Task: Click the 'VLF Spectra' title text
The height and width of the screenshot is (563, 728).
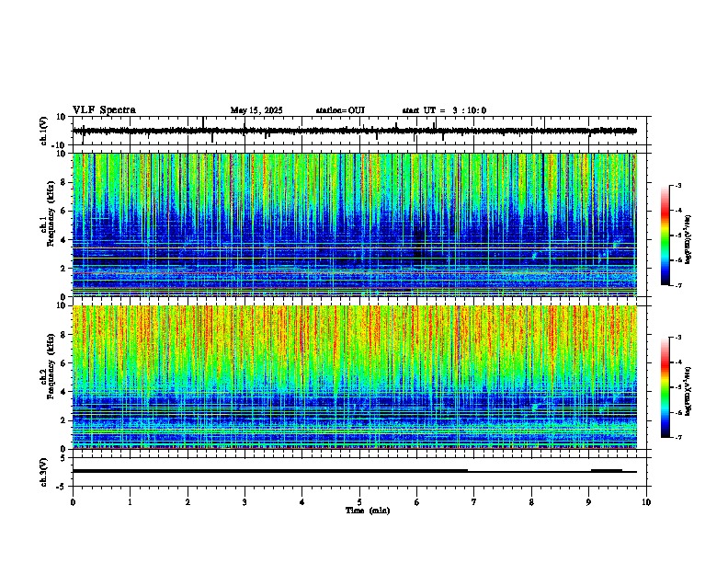Action: point(104,110)
